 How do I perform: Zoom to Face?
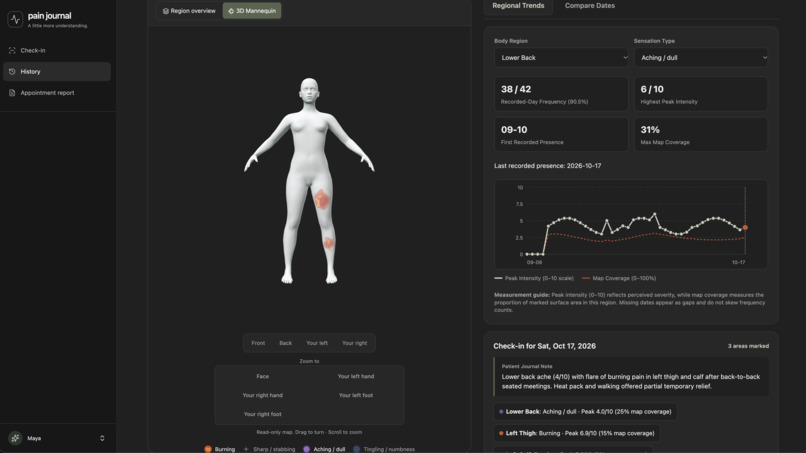pos(263,376)
